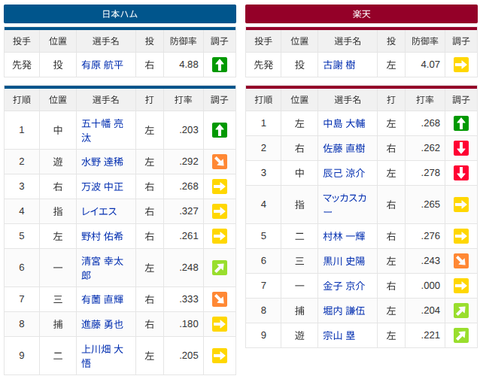480x379 pixels.
Task: Open 水野 達稀 player page
Action: coord(102,162)
